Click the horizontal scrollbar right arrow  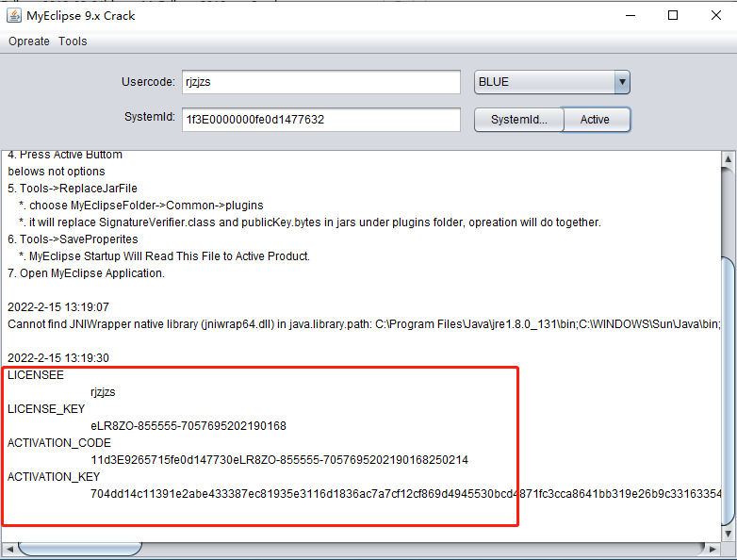click(x=712, y=549)
